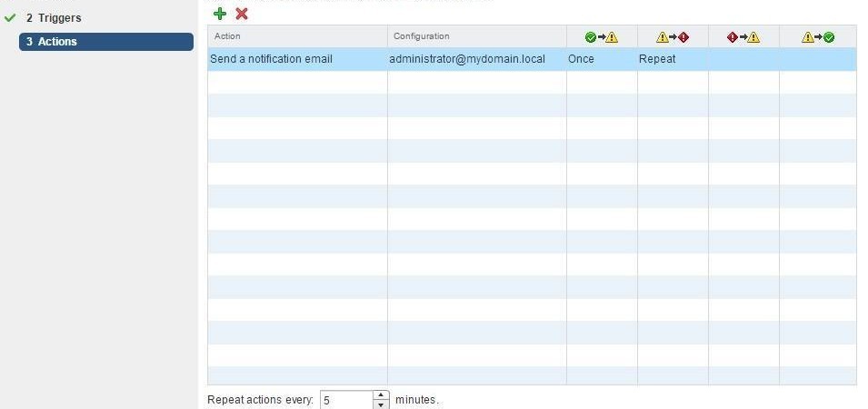Click the administrator@mydomain.local configuration cell

click(477, 59)
